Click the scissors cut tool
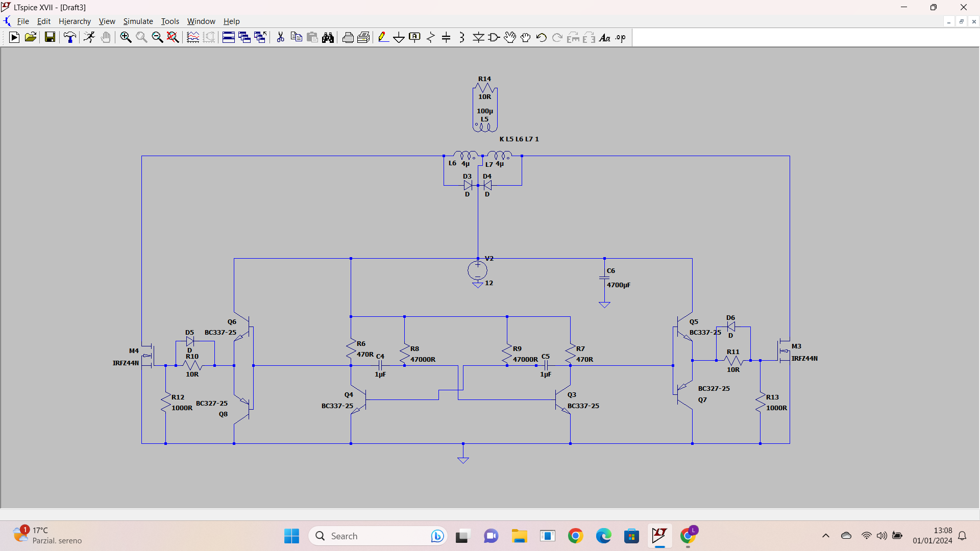 click(280, 37)
